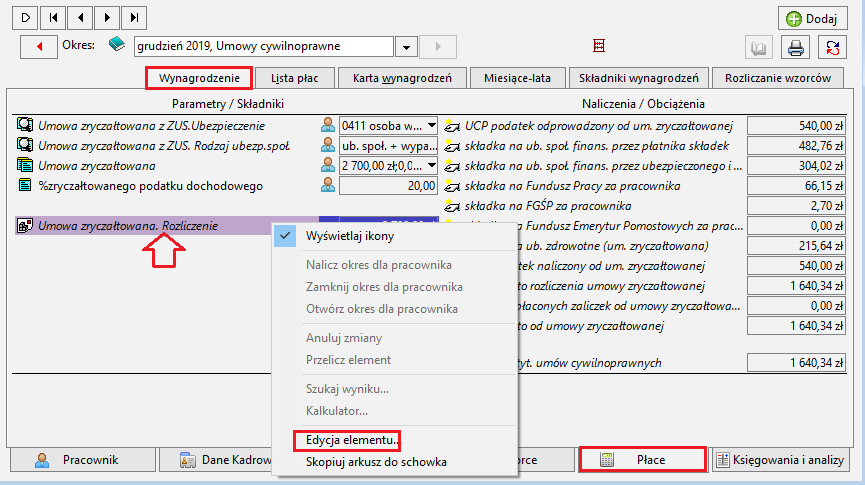This screenshot has height=485, width=865.
Task: Click the Dodaj button
Action: pos(813,19)
